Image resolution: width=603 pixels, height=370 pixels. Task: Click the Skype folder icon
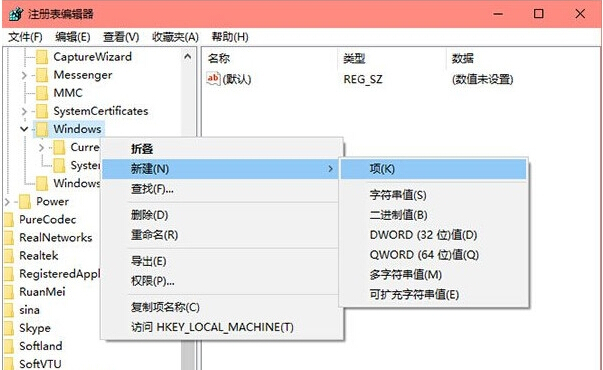(x=9, y=328)
